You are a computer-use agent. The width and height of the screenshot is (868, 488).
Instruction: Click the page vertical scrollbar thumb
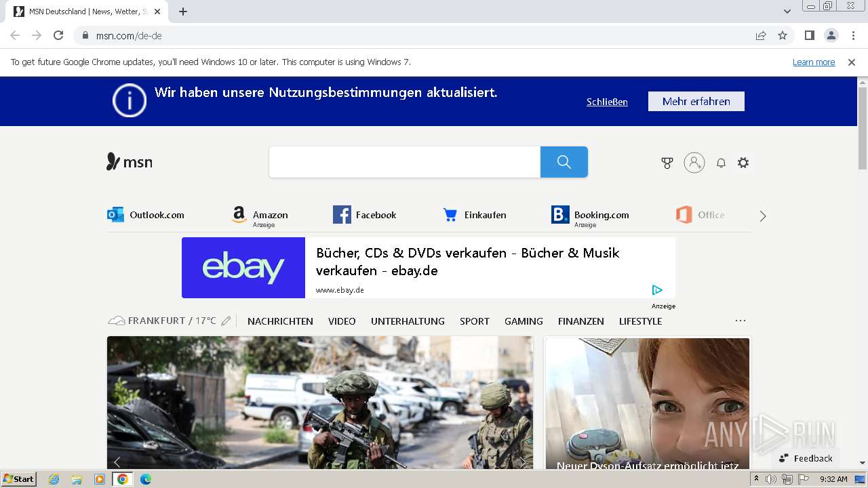[863, 129]
